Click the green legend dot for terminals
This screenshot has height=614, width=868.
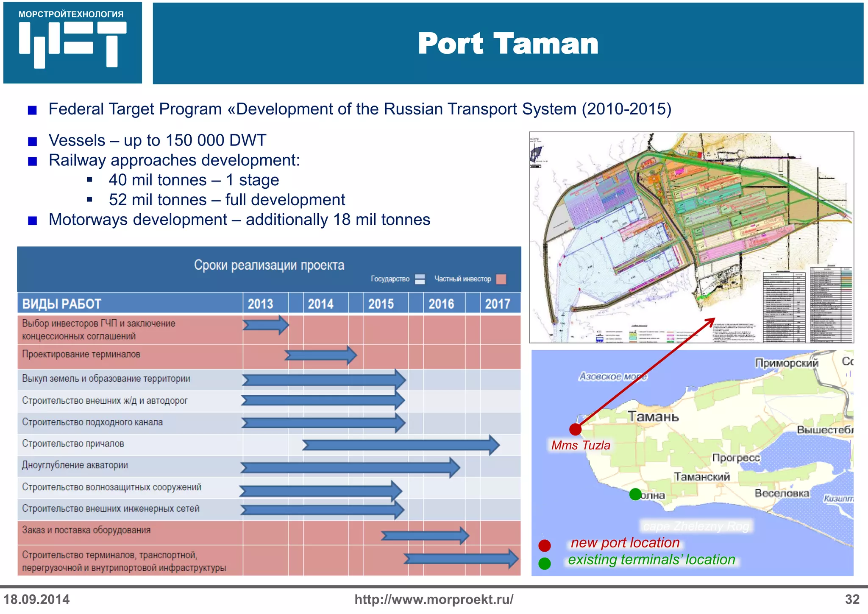click(544, 564)
